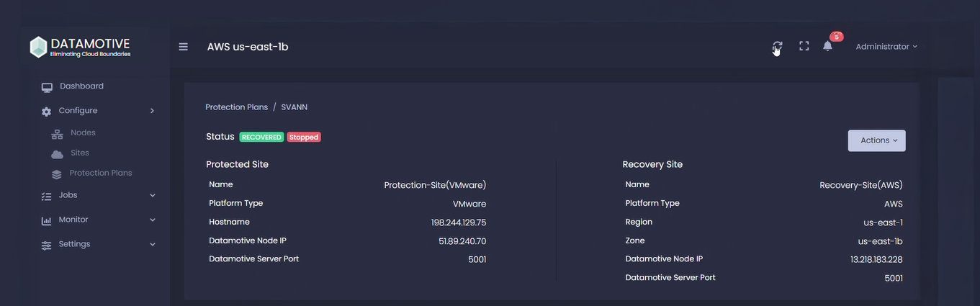980x306 pixels.
Task: Open the notifications bell
Action: [x=827, y=46]
